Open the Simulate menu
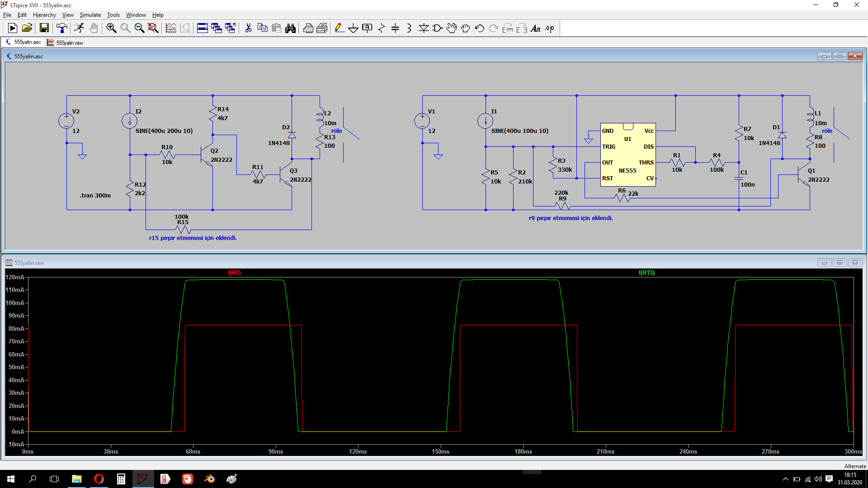The width and height of the screenshot is (868, 488). (x=90, y=15)
